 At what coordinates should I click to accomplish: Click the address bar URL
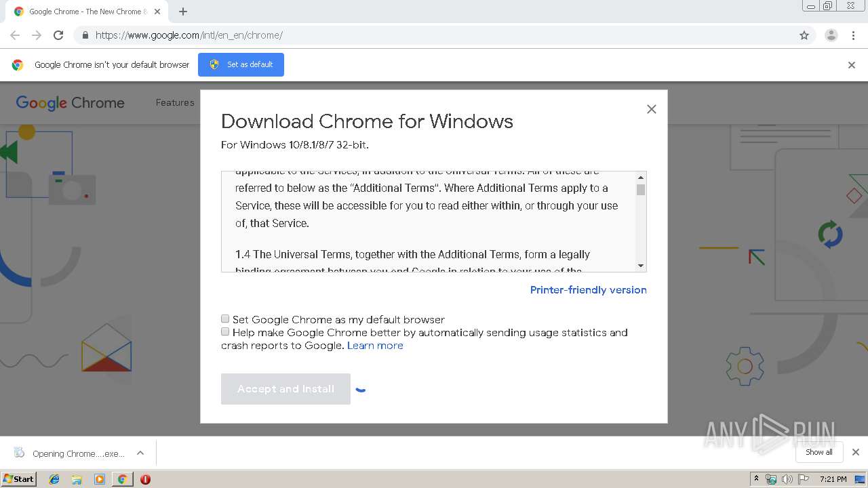coord(189,35)
